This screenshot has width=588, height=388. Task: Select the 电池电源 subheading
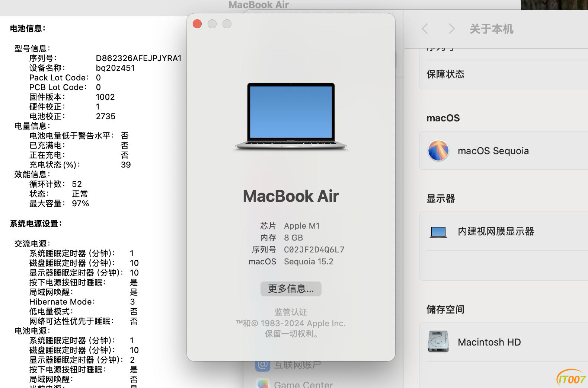32,331
